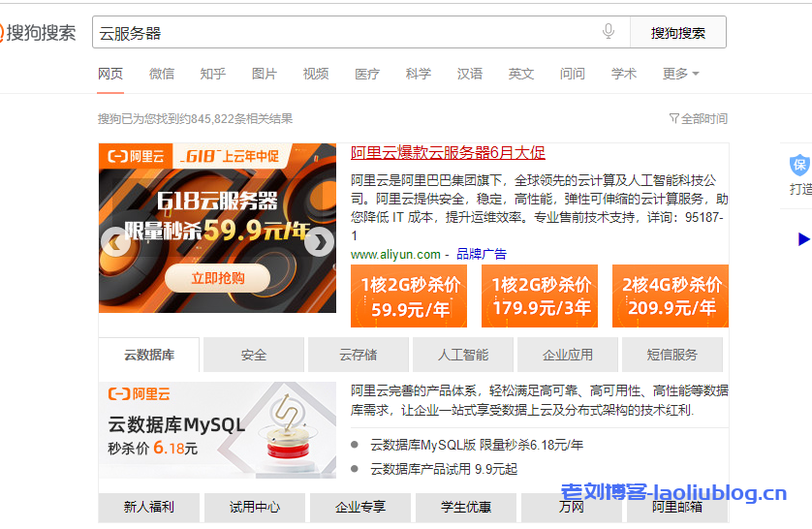812x529 pixels.
Task: Click the 1核2G秒杀价 179.9元/3年 tile
Action: point(540,296)
